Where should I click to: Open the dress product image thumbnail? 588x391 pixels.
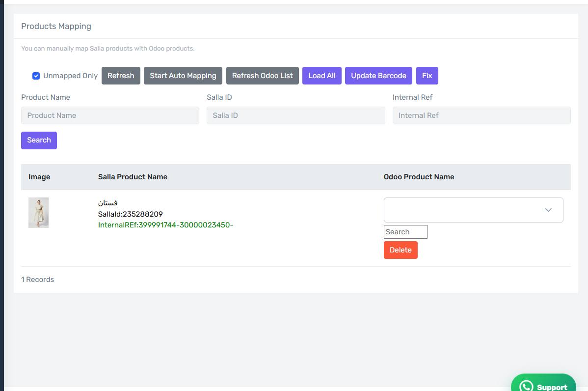[39, 213]
